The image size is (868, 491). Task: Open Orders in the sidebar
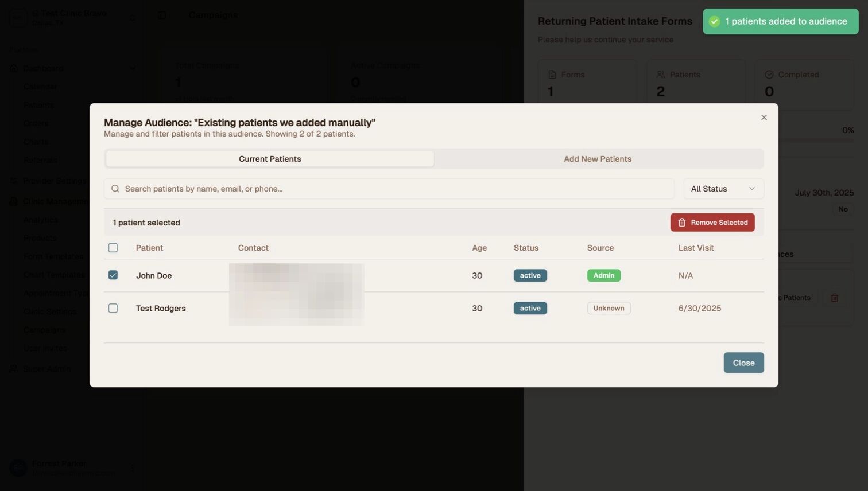(x=36, y=123)
